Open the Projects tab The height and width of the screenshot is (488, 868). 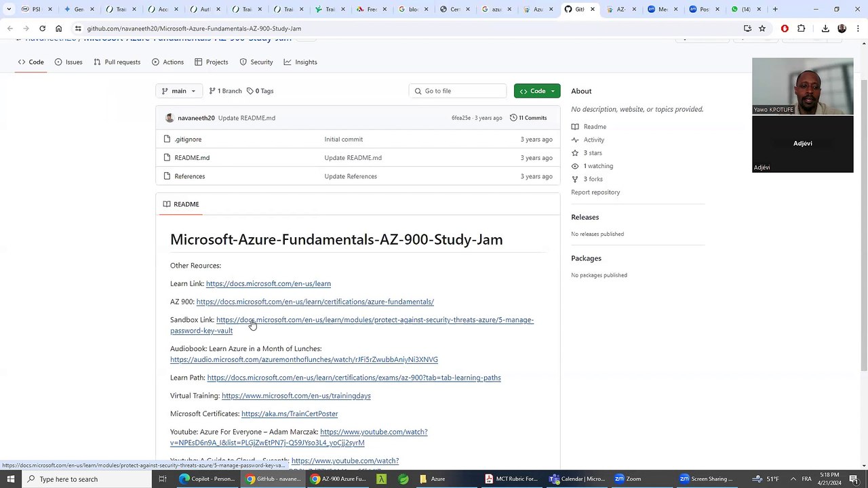coord(211,62)
